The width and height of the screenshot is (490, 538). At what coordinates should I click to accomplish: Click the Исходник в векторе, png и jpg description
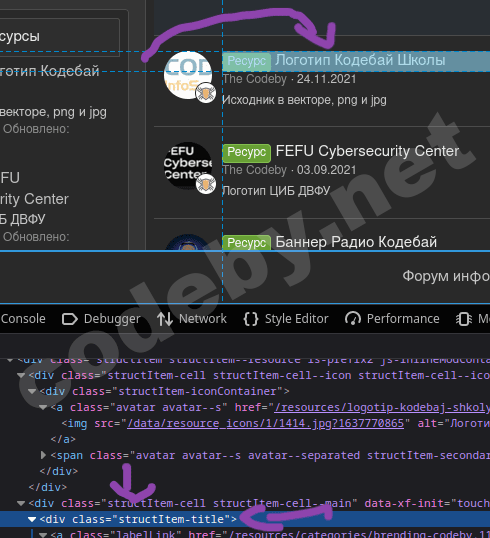(x=304, y=100)
